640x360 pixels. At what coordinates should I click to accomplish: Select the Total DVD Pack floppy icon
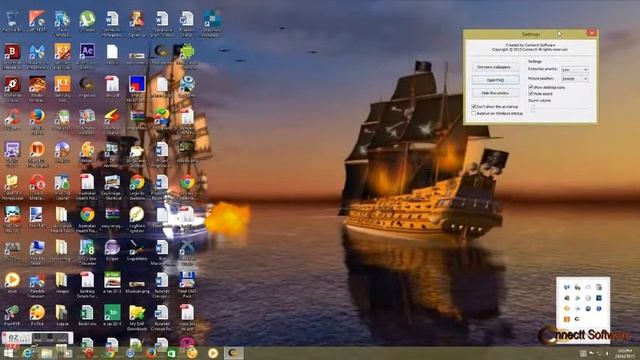[x=187, y=284]
